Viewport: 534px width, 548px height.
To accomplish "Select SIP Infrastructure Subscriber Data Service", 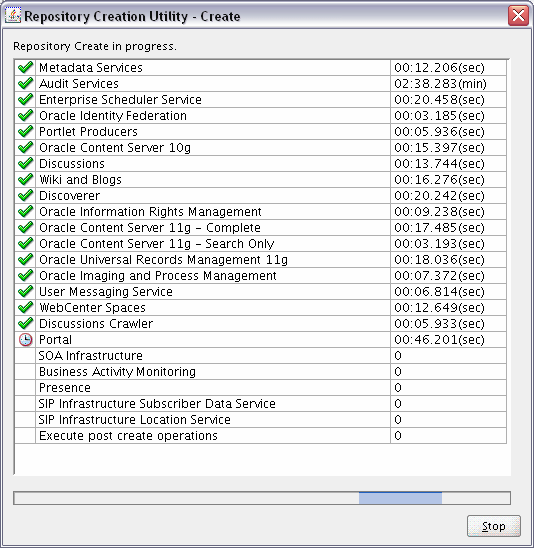I will tap(157, 404).
